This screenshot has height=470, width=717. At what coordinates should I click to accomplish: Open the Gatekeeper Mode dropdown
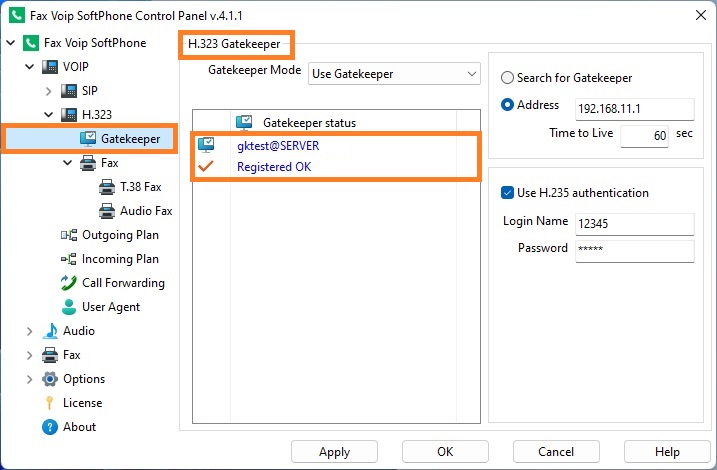click(394, 74)
